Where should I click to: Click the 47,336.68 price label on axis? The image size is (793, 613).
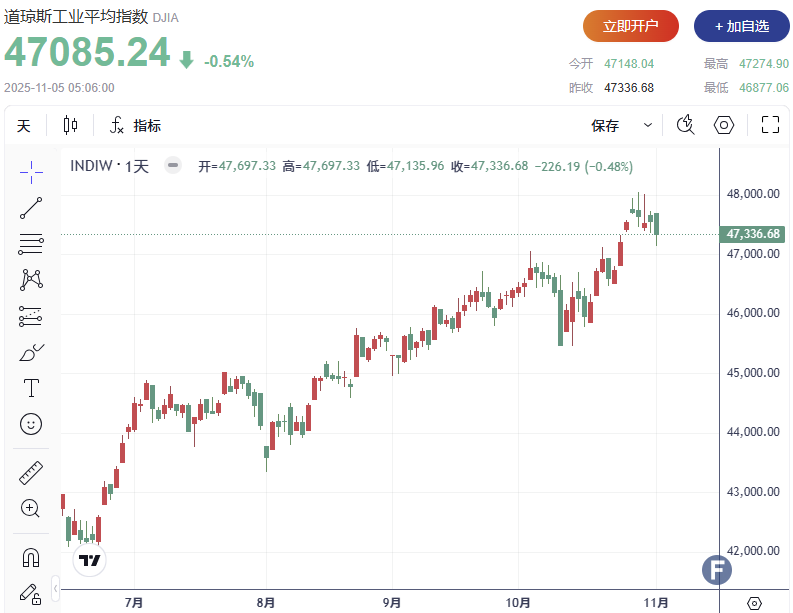tap(753, 234)
